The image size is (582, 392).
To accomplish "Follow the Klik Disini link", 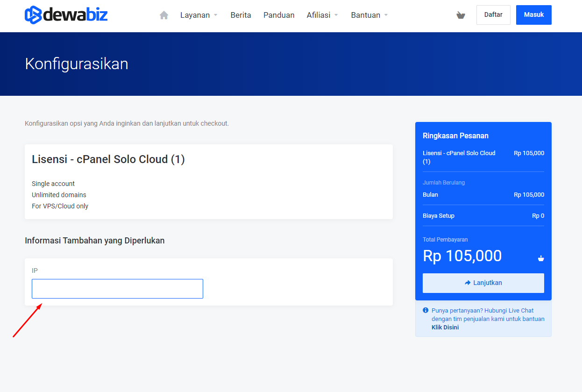I will pyautogui.click(x=445, y=328).
